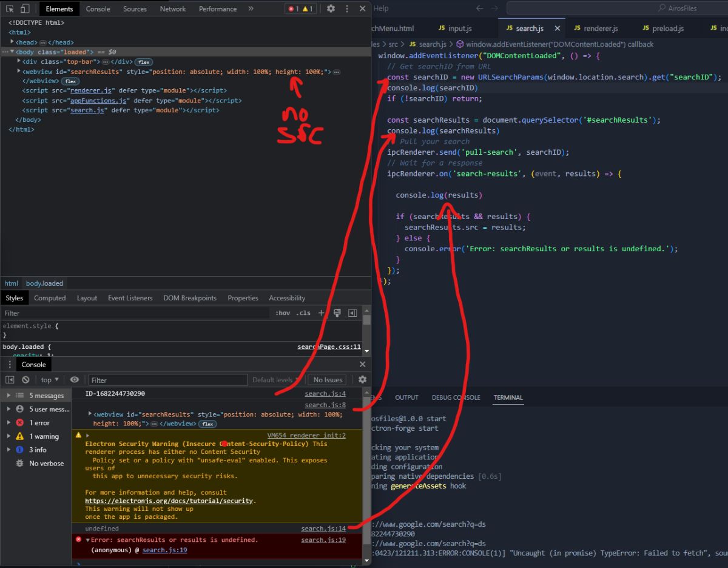Open the VM654 renderer_init:2 link
Viewport: 728px width, 568px height.
click(x=306, y=435)
